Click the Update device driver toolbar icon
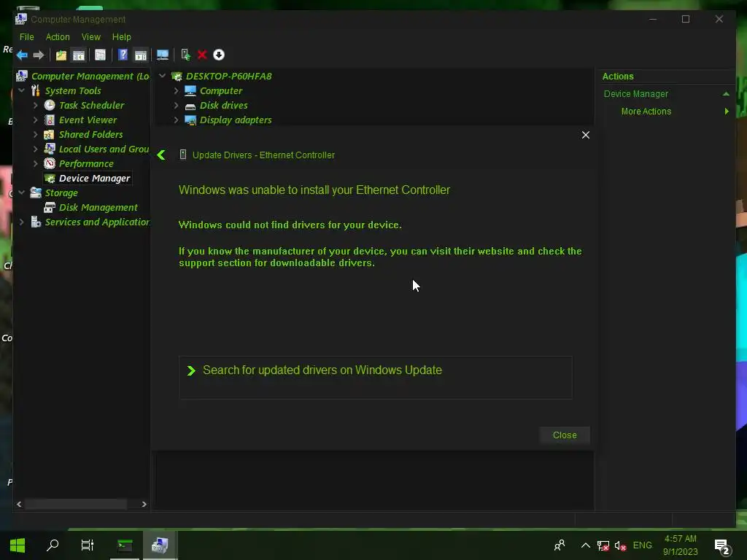Image resolution: width=747 pixels, height=560 pixels. point(186,55)
